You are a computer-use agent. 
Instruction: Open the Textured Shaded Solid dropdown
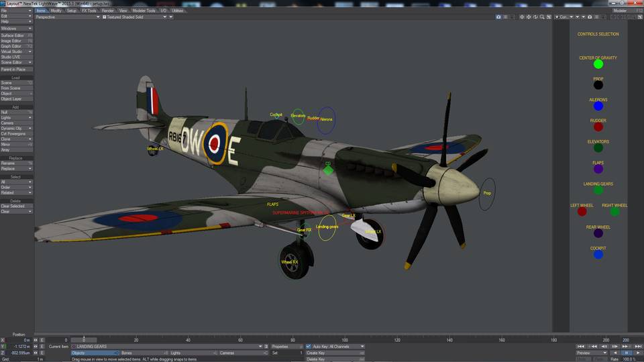(134, 17)
